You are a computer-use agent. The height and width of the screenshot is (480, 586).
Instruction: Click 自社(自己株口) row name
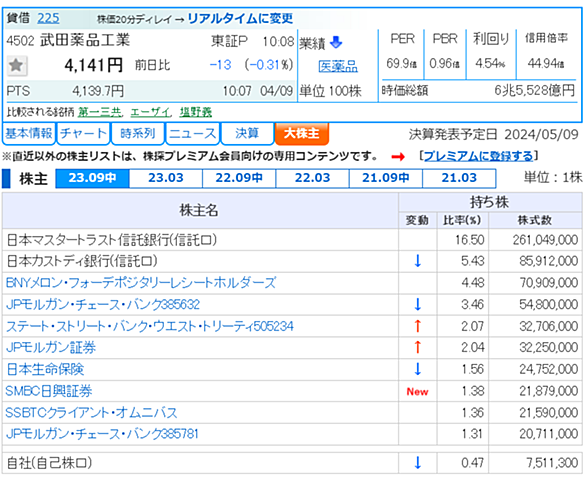[49, 463]
